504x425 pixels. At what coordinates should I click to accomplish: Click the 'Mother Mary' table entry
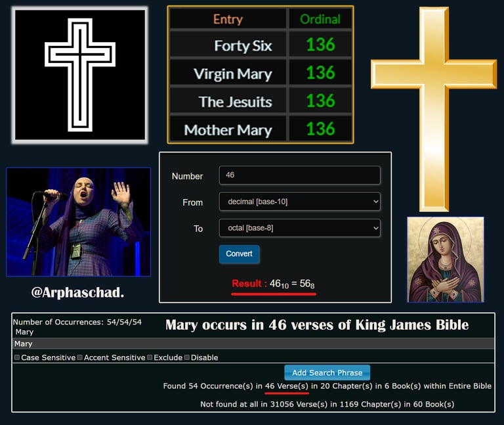[x=228, y=130]
